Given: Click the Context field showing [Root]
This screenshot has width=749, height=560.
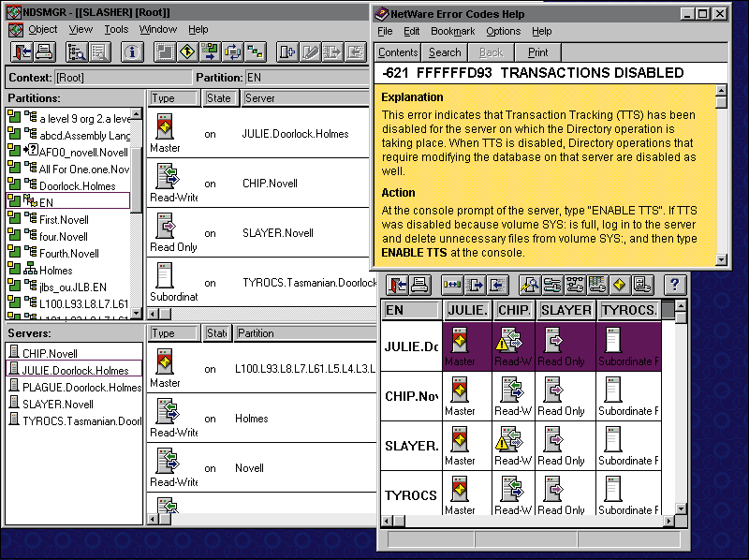Looking at the screenshot, I should tap(124, 78).
